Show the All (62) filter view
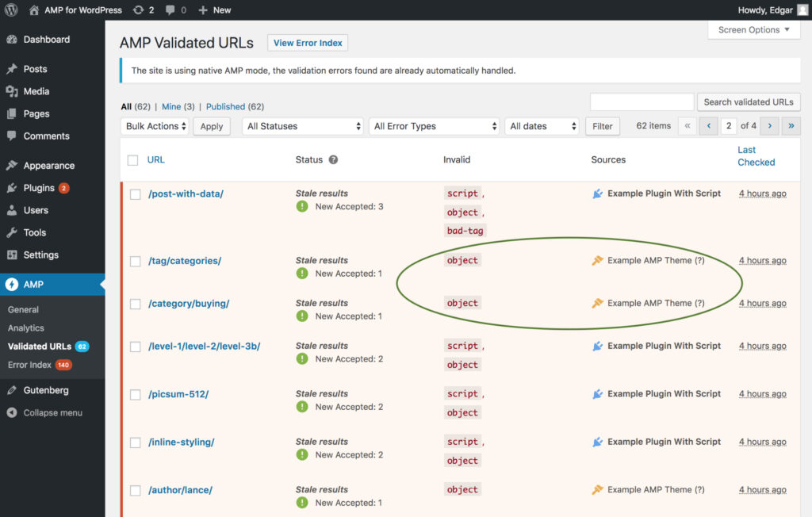Screen dimensions: 812x517 click(136, 106)
